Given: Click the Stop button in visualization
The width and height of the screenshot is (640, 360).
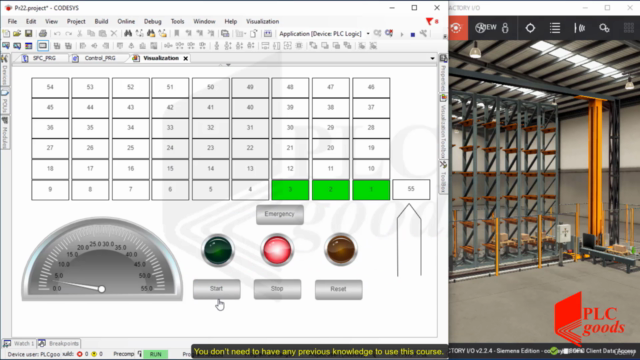Looking at the screenshot, I should 277,289.
